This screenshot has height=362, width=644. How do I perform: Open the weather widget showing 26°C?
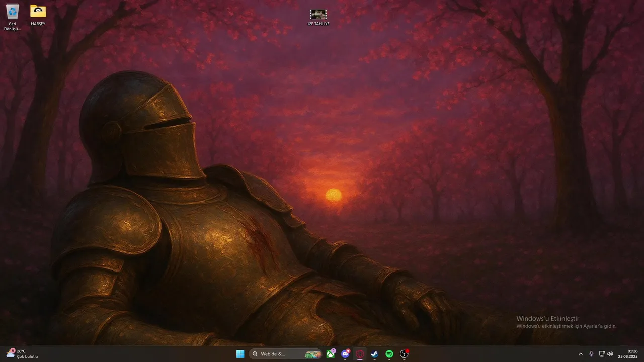pyautogui.click(x=22, y=354)
